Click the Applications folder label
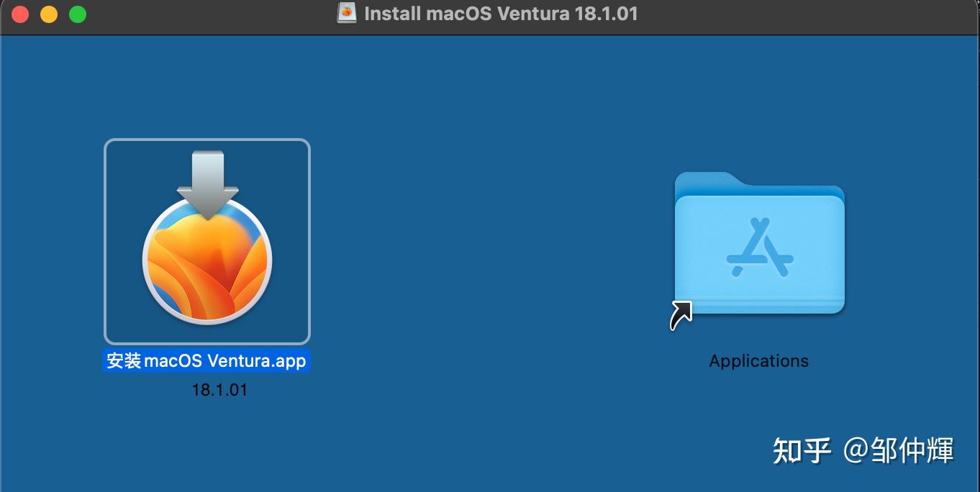Viewport: 980px width, 492px height. coord(758,361)
